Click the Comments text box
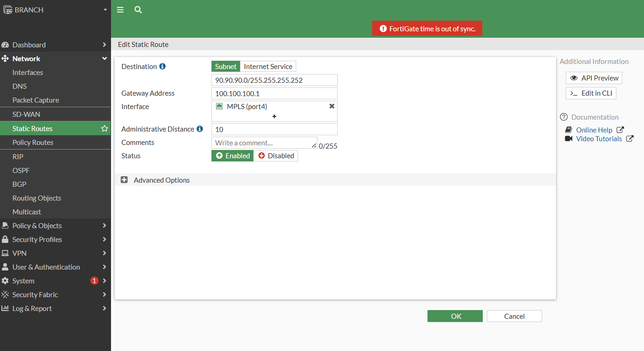 [264, 143]
